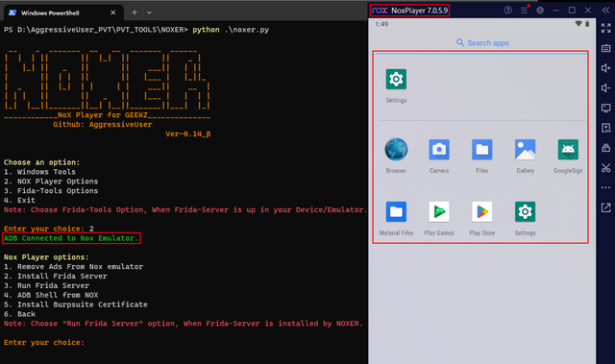Click the Search apps field
The image size is (615, 364).
[482, 42]
